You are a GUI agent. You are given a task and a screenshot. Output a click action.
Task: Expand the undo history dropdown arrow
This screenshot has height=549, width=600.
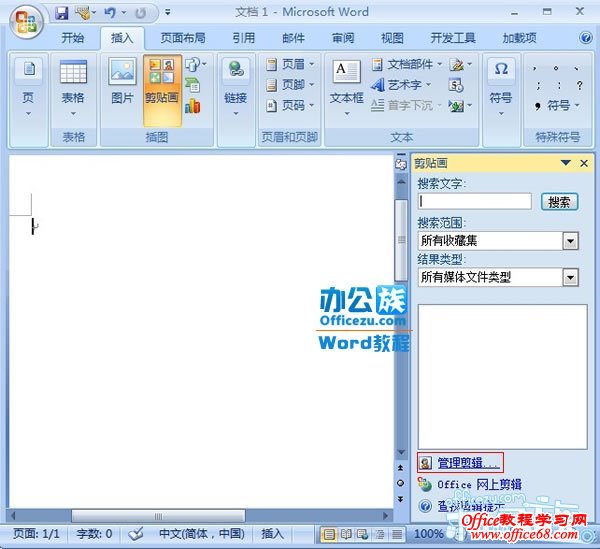(x=124, y=13)
